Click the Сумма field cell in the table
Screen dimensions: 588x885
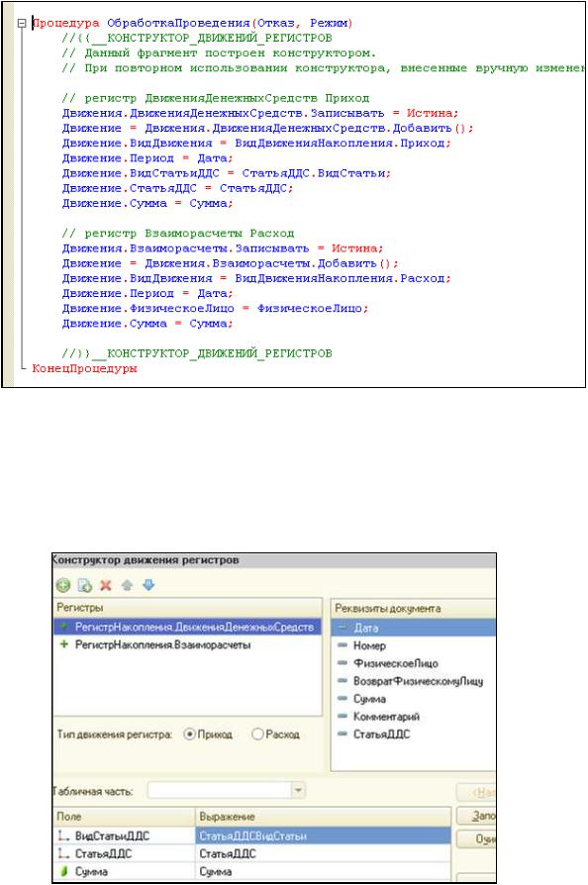(125, 871)
